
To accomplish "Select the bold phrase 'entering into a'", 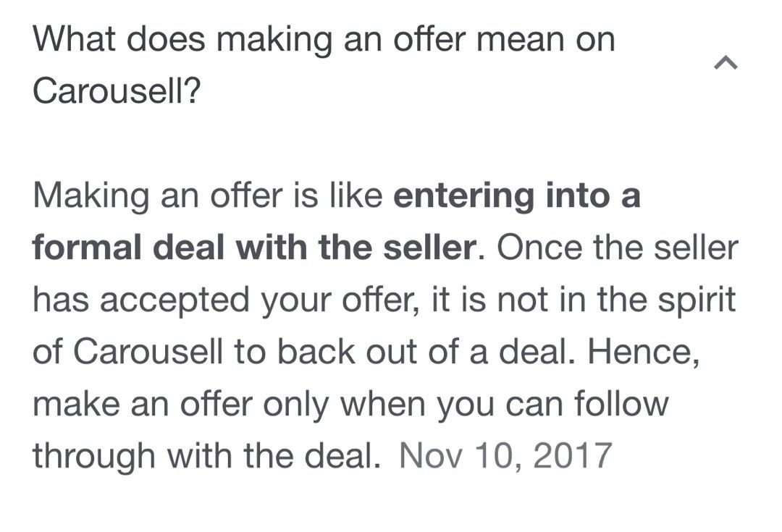I will click(517, 195).
